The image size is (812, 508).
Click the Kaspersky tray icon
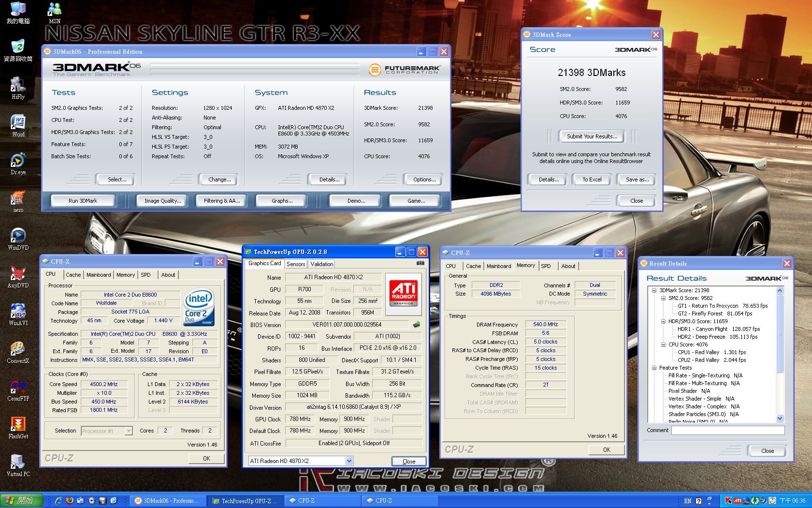pyautogui.click(x=728, y=501)
